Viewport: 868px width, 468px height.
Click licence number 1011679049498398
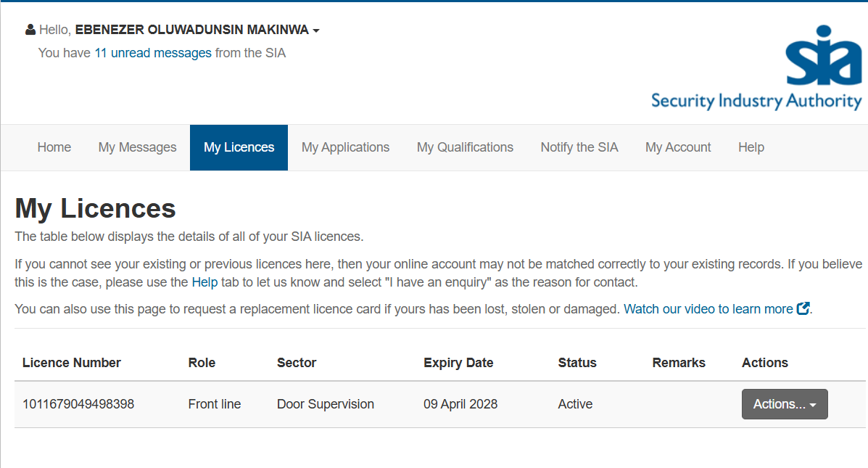click(x=78, y=404)
